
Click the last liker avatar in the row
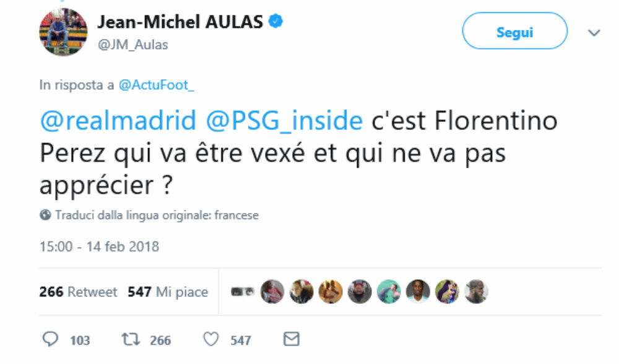click(476, 292)
